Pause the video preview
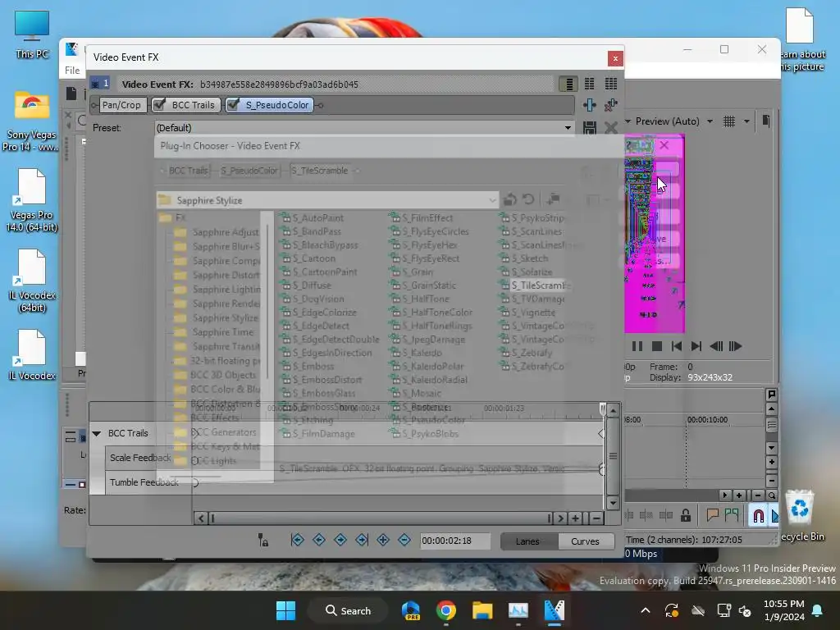840x630 pixels. tap(637, 347)
